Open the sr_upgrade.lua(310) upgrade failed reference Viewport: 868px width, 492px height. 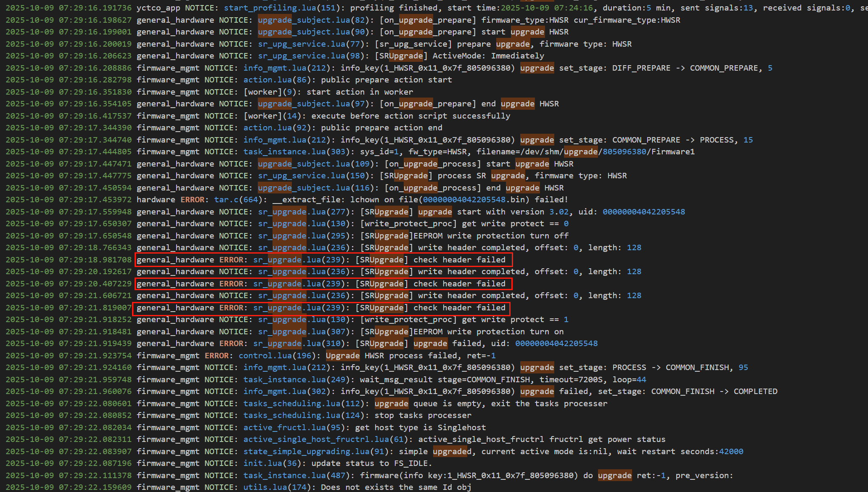(x=301, y=344)
